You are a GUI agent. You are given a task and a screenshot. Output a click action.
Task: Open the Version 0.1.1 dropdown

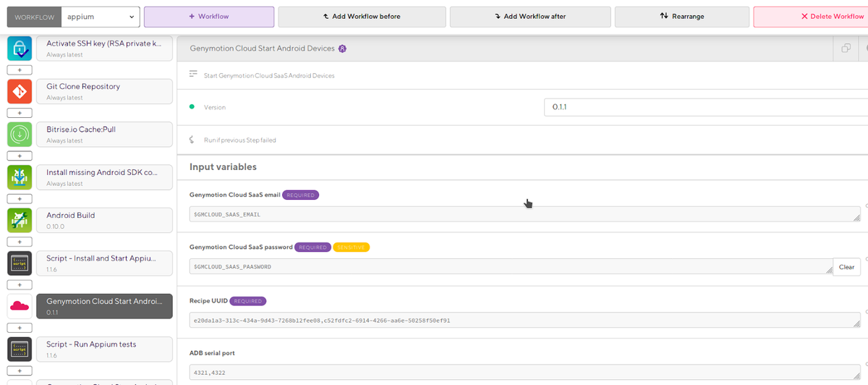(705, 107)
